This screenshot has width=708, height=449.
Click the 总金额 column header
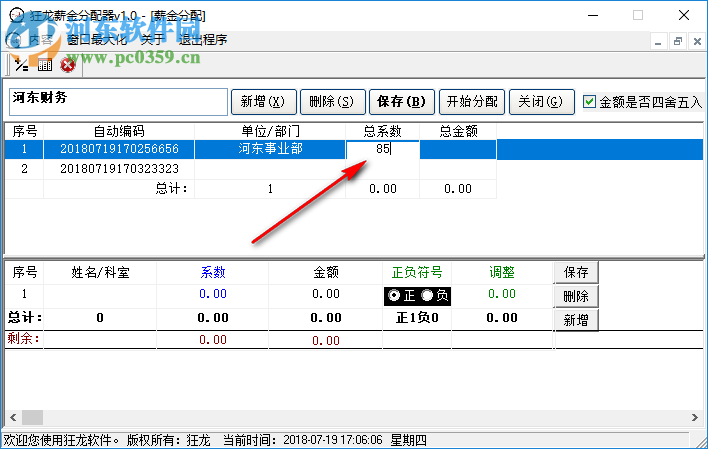458,131
